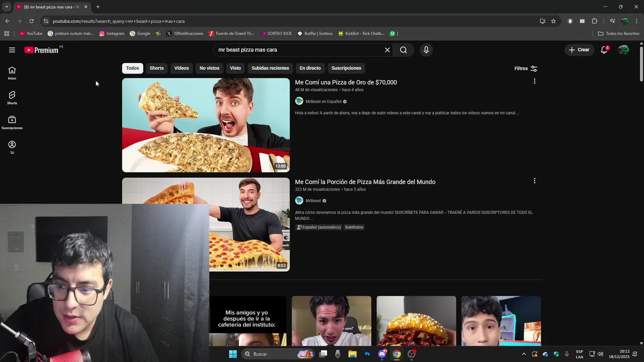Viewport: 644px width, 362px height.
Task: Open the Fuente de Grand Th... bookmark
Action: coord(231,34)
